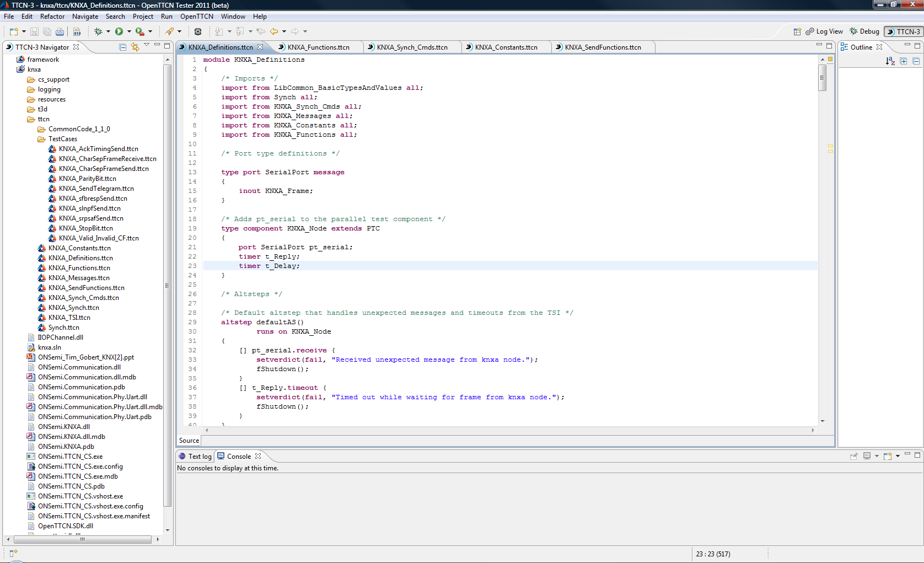Open the Open Console dropdown arrow
The height and width of the screenshot is (563, 924).
pyautogui.click(x=898, y=456)
